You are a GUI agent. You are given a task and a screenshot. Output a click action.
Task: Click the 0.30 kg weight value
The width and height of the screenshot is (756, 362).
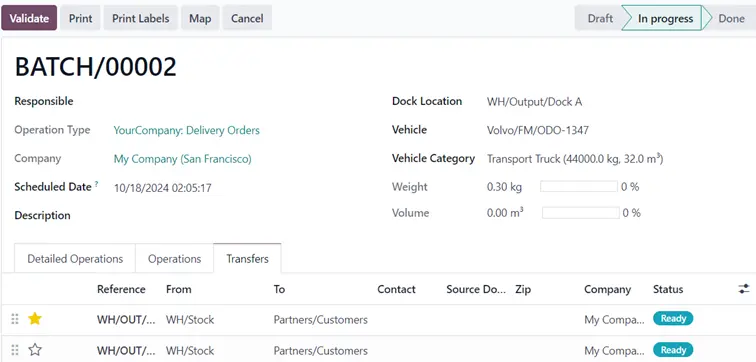click(x=504, y=187)
